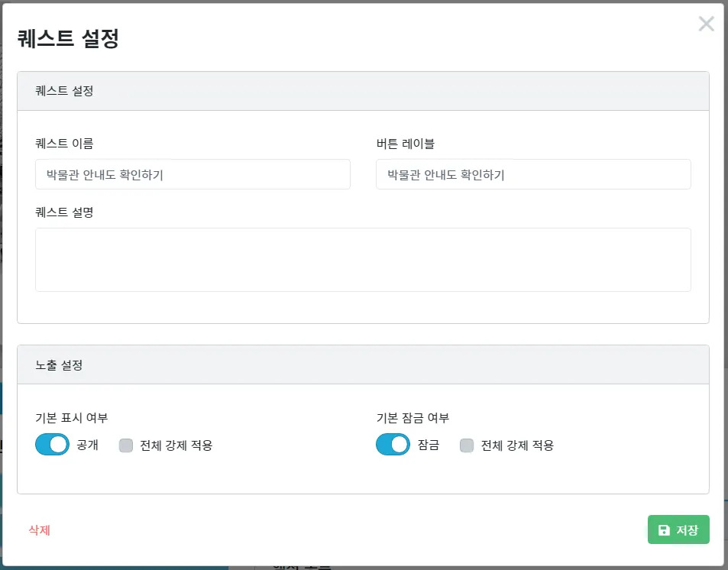This screenshot has height=570, width=728.
Task: Close the 퀘스트 설정 dialog with X
Action: point(706,23)
